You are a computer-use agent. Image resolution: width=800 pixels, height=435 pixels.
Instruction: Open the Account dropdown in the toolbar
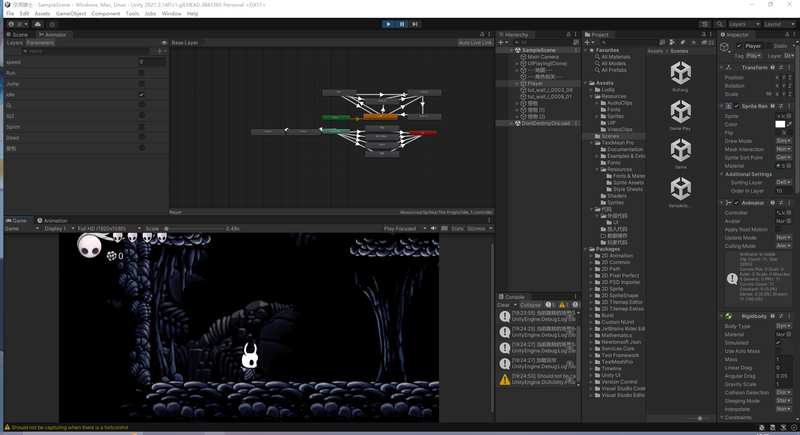click(19, 24)
